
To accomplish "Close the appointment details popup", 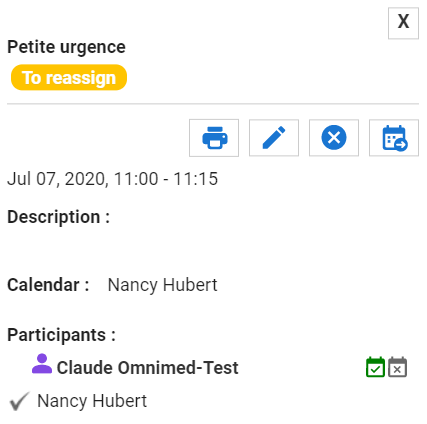I will click(403, 23).
